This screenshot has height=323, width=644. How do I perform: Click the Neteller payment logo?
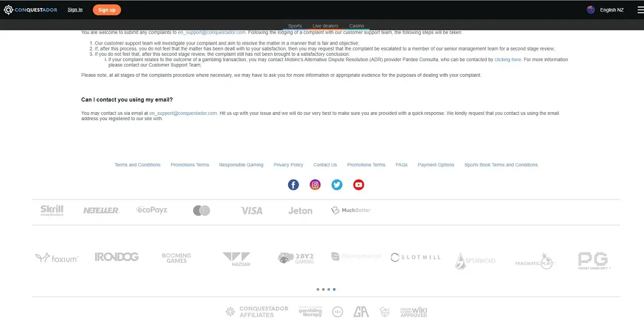[101, 210]
